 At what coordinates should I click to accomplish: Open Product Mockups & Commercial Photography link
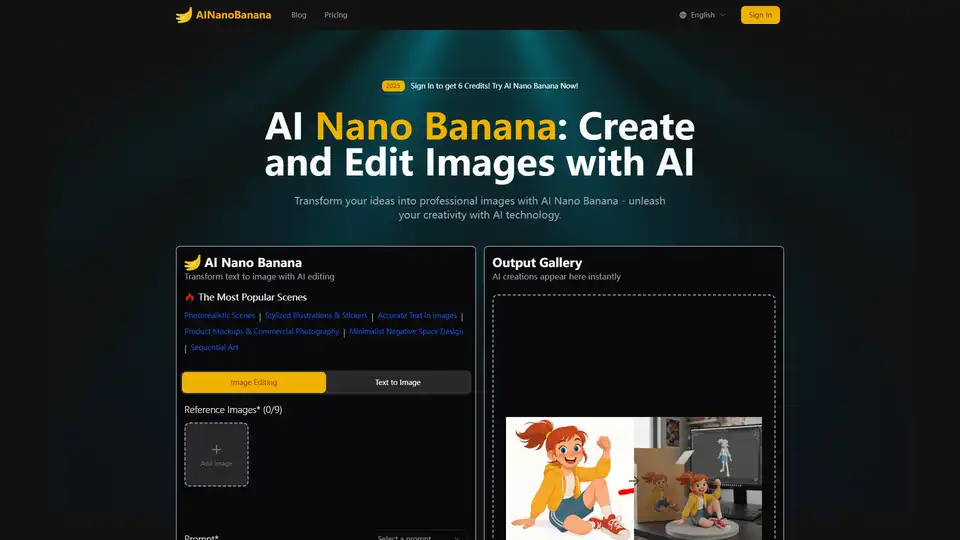coord(261,331)
